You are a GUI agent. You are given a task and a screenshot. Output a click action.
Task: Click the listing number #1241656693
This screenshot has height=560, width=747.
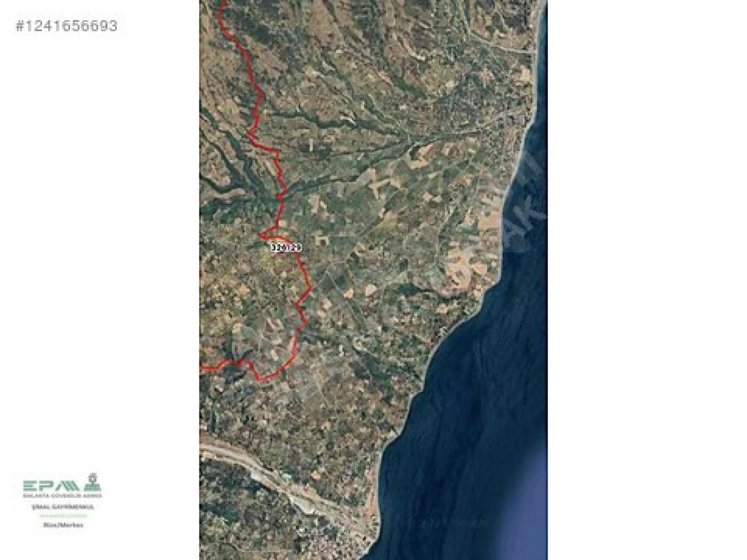[67, 26]
